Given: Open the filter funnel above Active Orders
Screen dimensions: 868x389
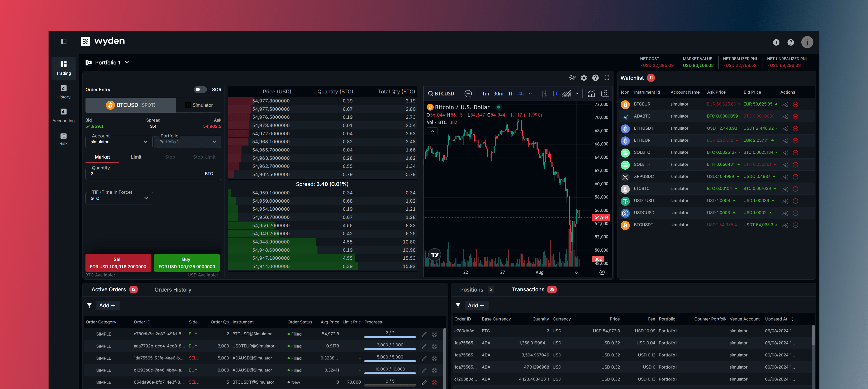Looking at the screenshot, I should click(89, 305).
